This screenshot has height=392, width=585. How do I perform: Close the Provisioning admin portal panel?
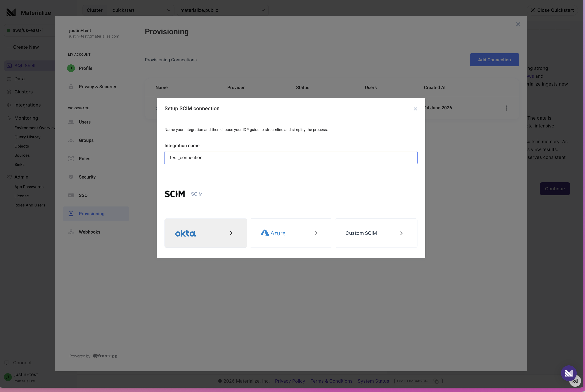coord(518,24)
